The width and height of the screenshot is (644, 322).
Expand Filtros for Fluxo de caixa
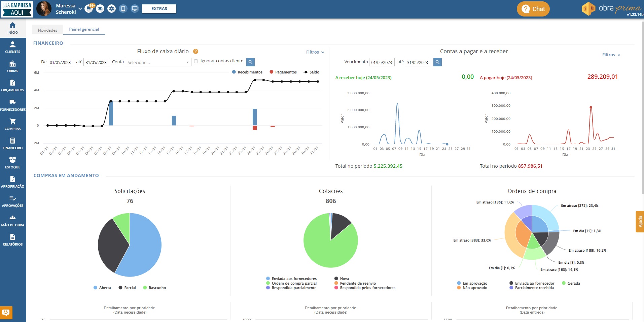point(315,52)
